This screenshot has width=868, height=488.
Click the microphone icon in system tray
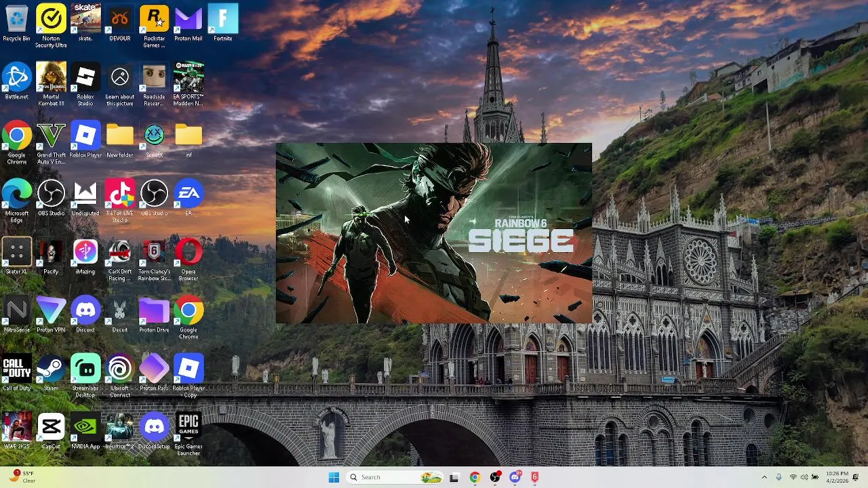pyautogui.click(x=778, y=477)
